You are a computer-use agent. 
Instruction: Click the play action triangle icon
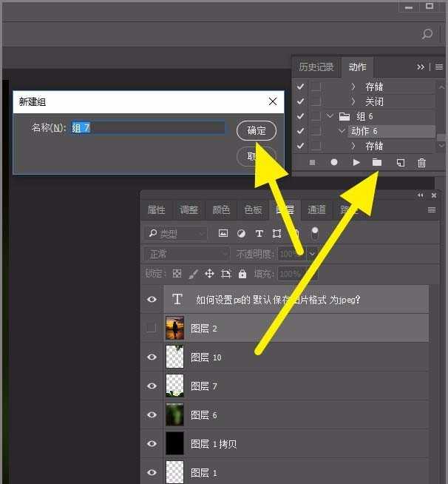pos(356,163)
